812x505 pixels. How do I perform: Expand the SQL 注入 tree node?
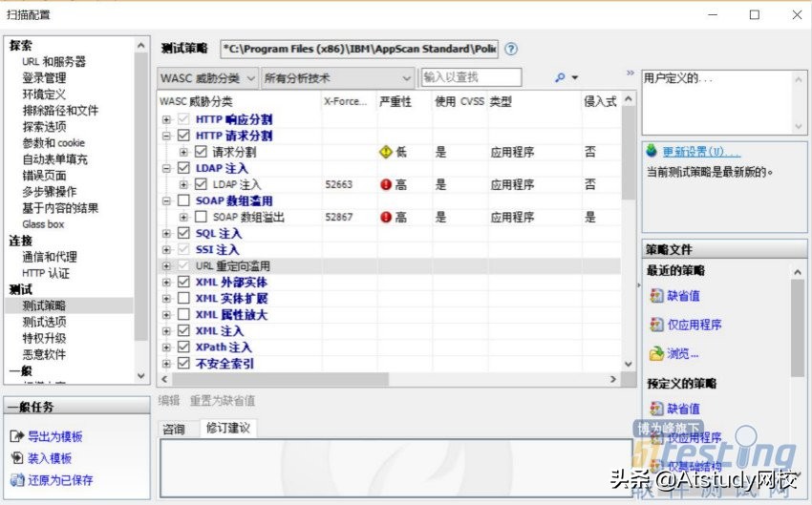[x=166, y=233]
